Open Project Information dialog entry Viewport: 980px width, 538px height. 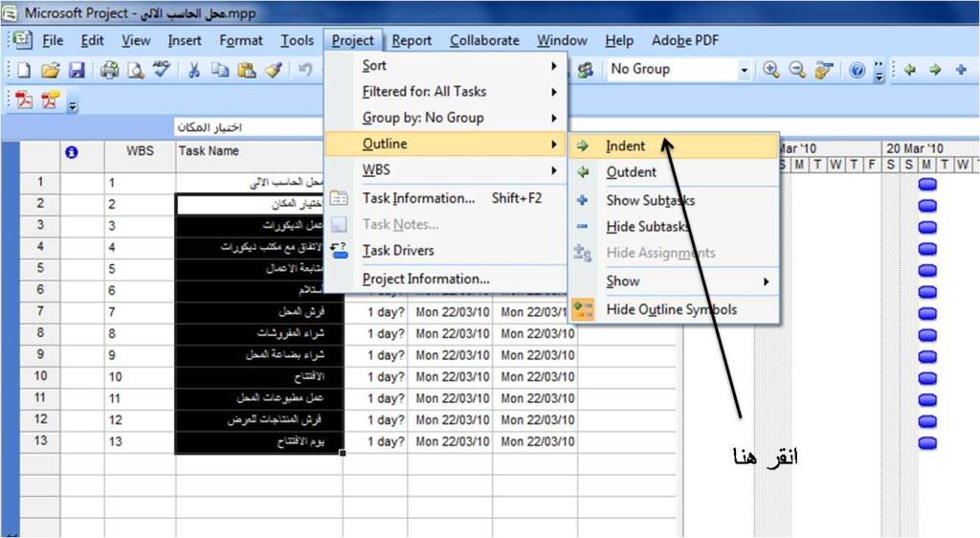(446, 279)
